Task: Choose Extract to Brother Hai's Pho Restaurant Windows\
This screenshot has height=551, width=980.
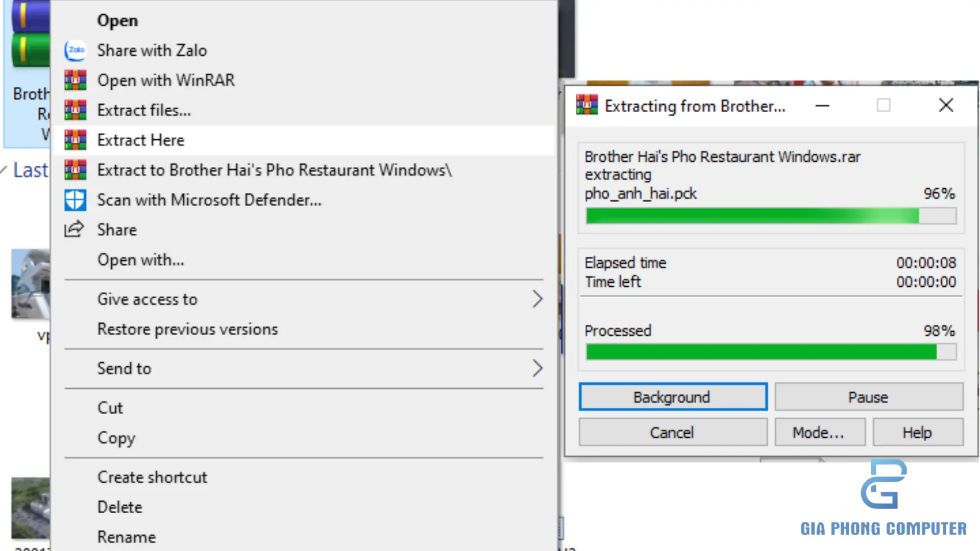Action: (275, 170)
